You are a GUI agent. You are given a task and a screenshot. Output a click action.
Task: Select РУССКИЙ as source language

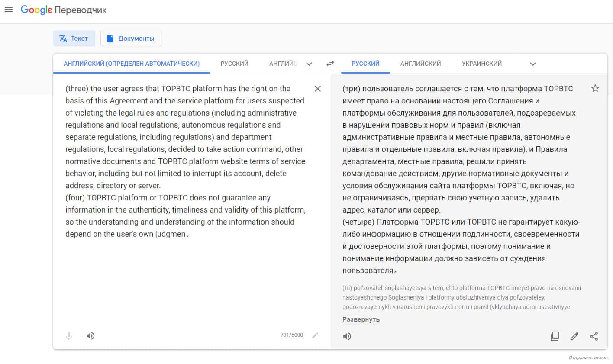pos(234,64)
